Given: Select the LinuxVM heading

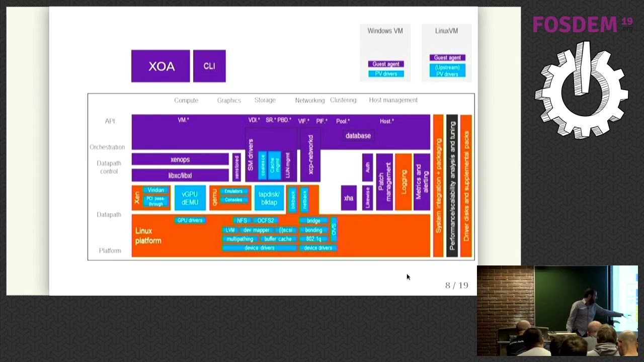Looking at the screenshot, I should click(x=446, y=31).
